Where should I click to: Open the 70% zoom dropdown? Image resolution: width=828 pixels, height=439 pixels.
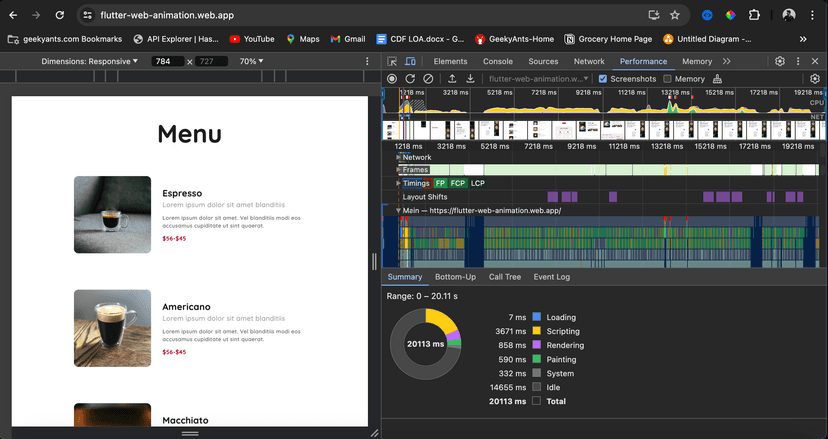point(250,62)
